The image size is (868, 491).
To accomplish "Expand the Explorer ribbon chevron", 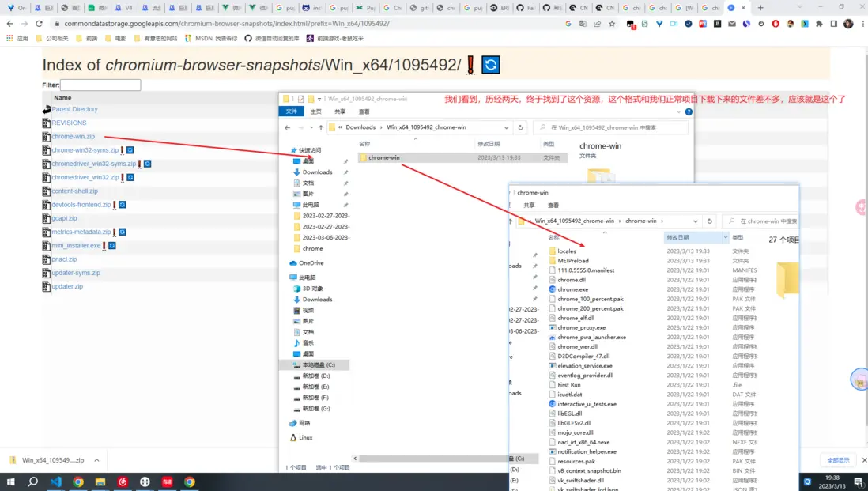I will point(679,111).
